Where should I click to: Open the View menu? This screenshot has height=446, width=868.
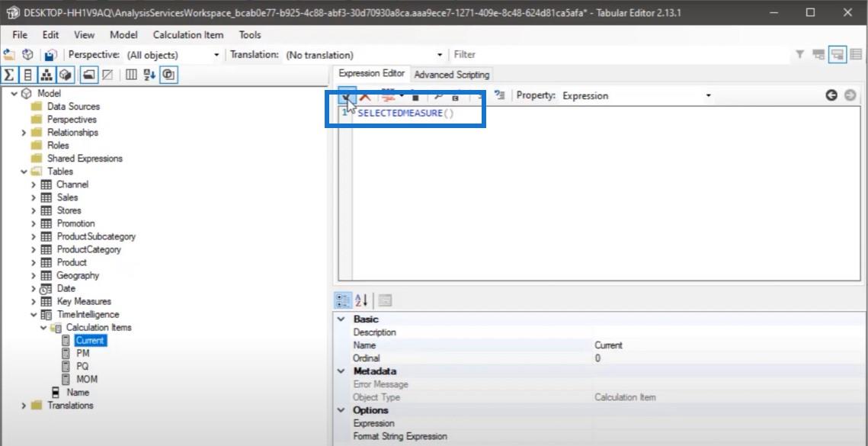[x=84, y=35]
